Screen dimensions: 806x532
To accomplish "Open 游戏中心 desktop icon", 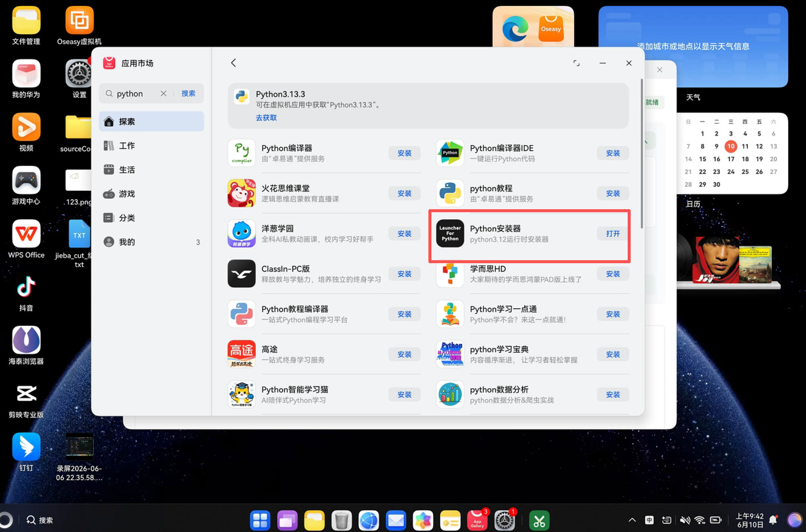I will (x=26, y=180).
